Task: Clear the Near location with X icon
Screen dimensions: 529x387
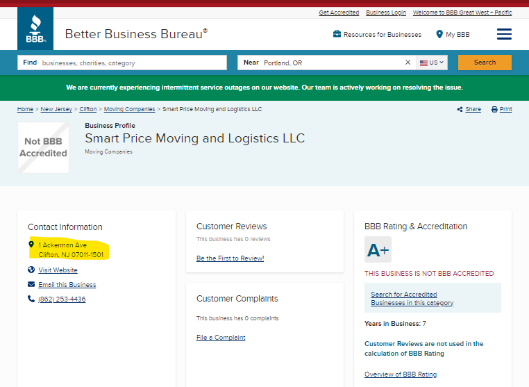Action: pos(408,62)
